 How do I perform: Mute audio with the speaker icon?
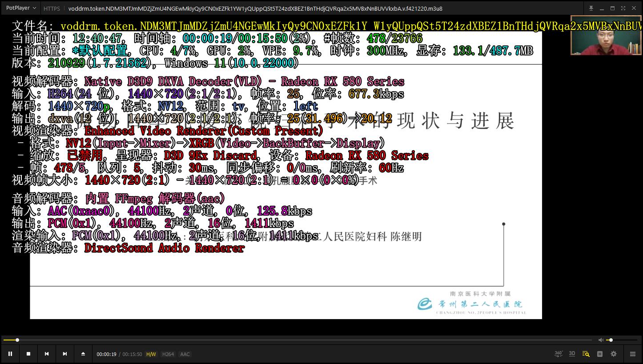tap(601, 340)
